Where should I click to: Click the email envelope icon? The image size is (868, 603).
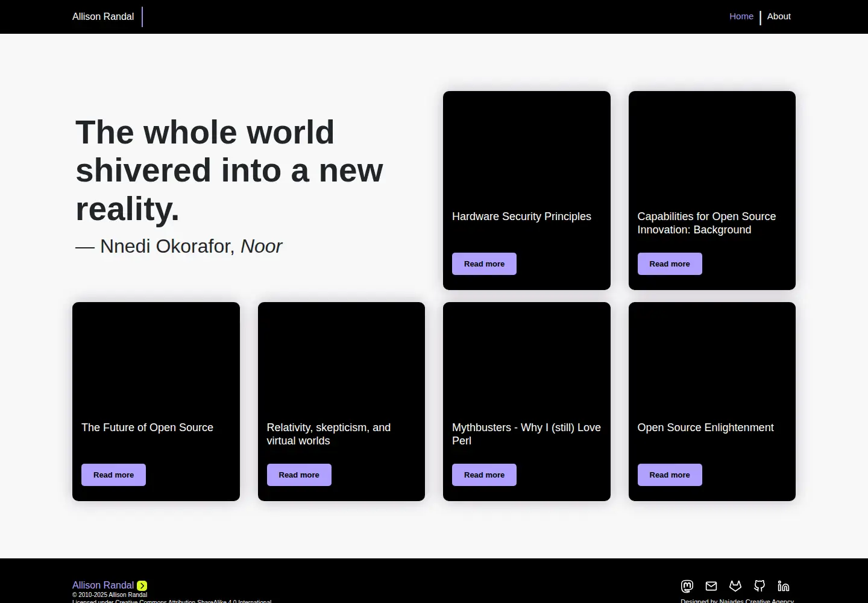pos(711,586)
